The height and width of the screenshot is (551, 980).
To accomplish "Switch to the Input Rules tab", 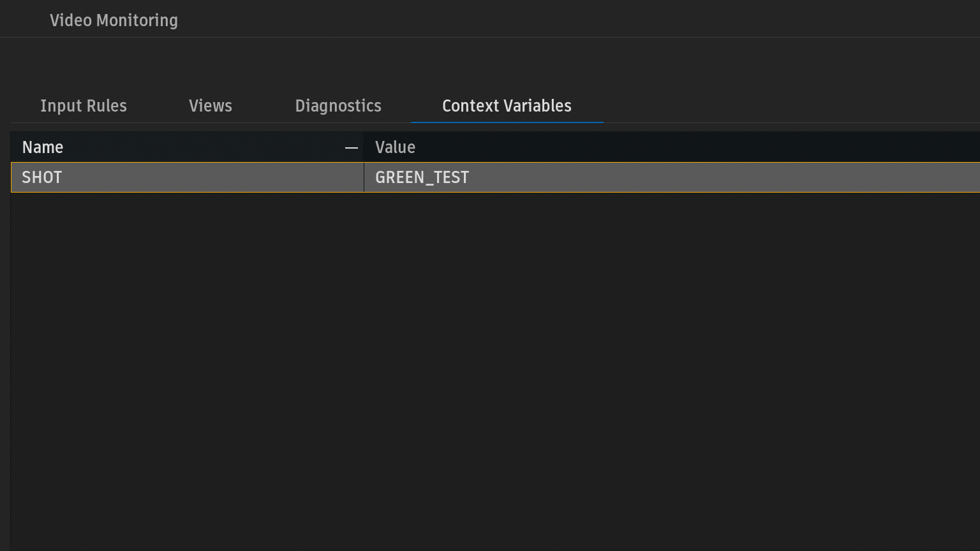I will pyautogui.click(x=84, y=106).
